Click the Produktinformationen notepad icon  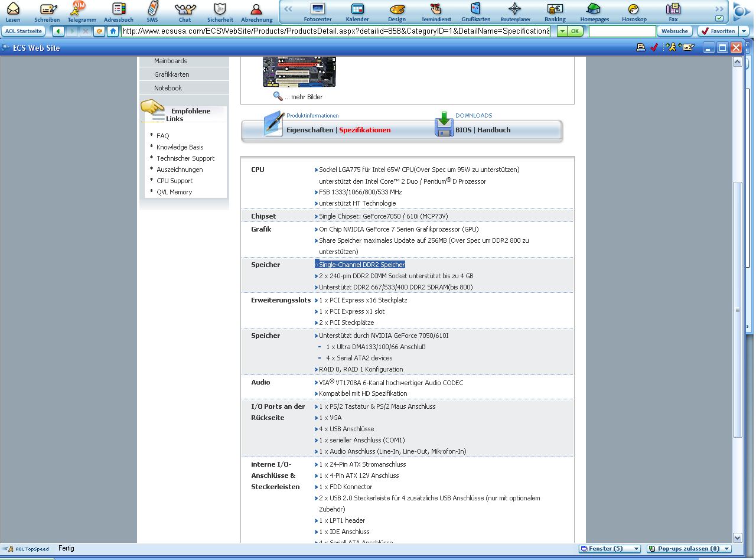[273, 124]
